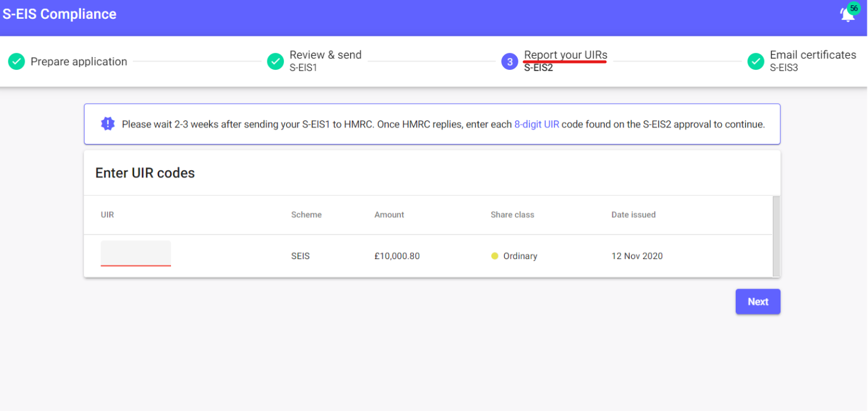Select the Ordinary share class text
868x411 pixels.
520,256
